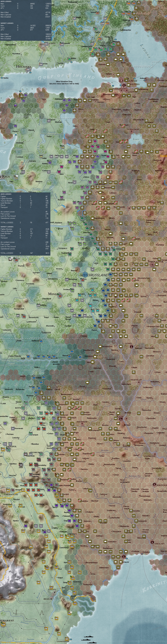
Task: Select the Pervomaysk town label
Action: tap(127, 507)
